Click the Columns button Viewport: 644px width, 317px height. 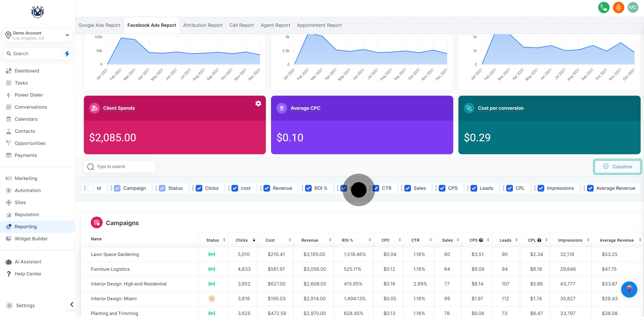click(617, 167)
